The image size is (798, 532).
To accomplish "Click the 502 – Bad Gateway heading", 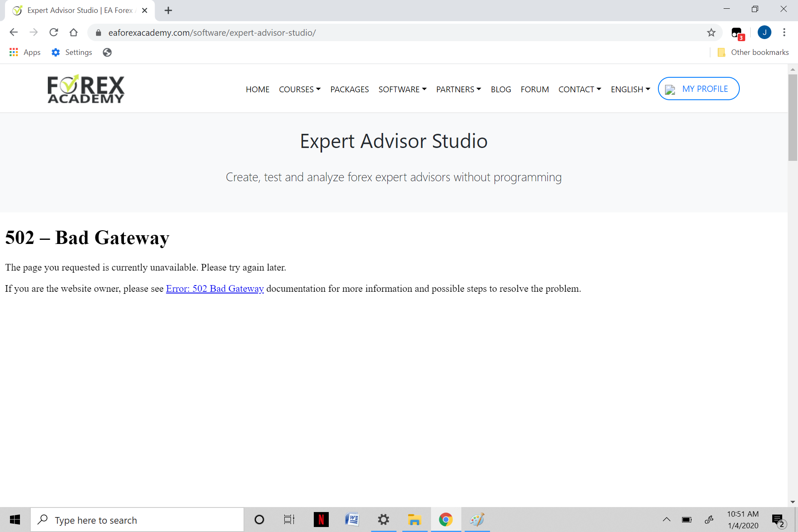I will 87,238.
